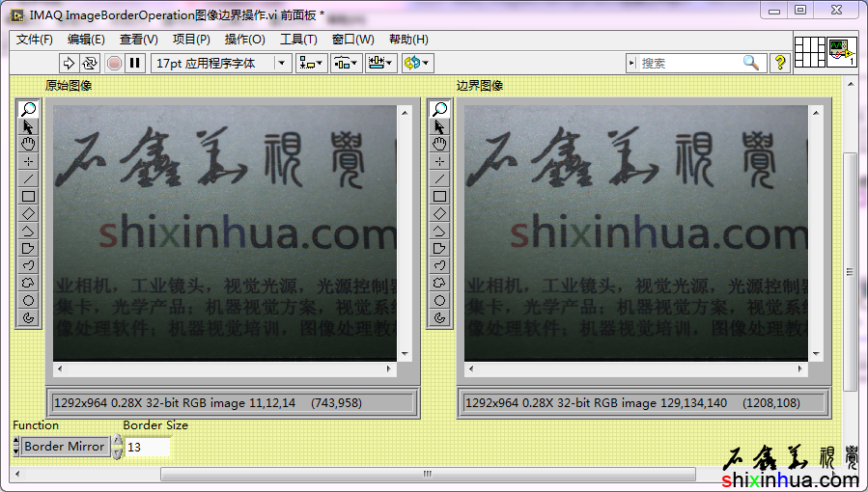The image size is (868, 492).
Task: Open Align Objects dropdown
Action: point(312,63)
